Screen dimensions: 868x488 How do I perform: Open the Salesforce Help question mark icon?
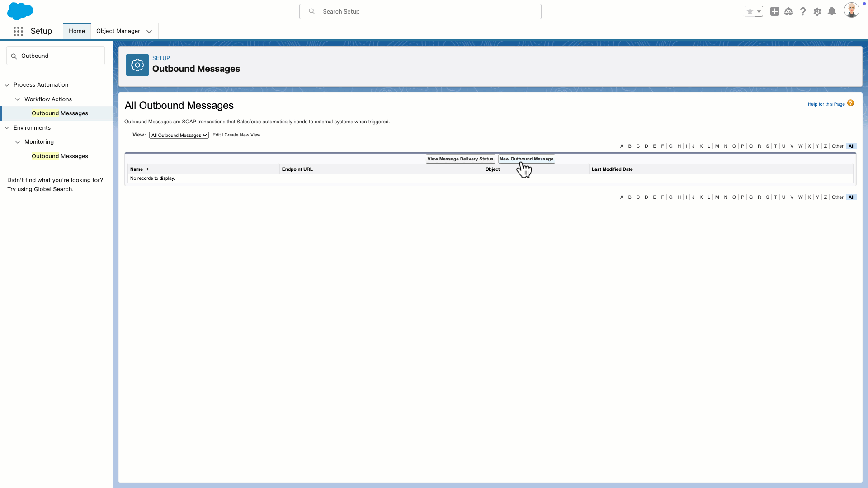pyautogui.click(x=803, y=12)
